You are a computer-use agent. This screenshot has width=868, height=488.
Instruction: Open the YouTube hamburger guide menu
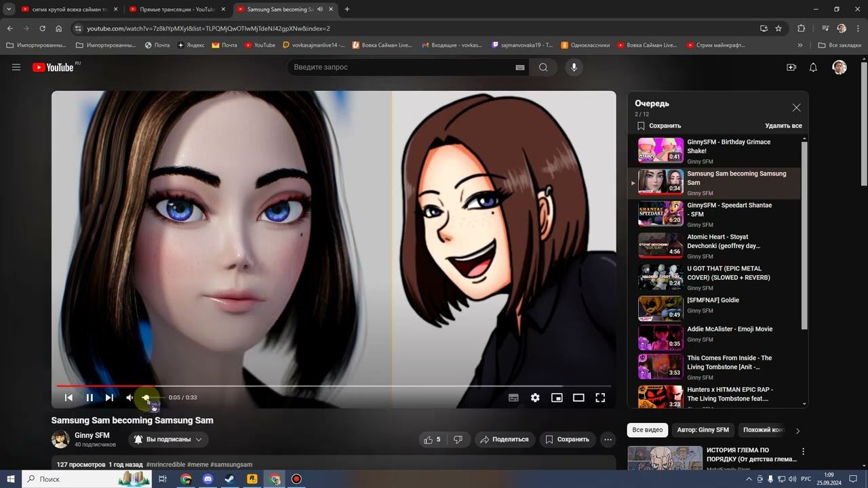tap(16, 67)
